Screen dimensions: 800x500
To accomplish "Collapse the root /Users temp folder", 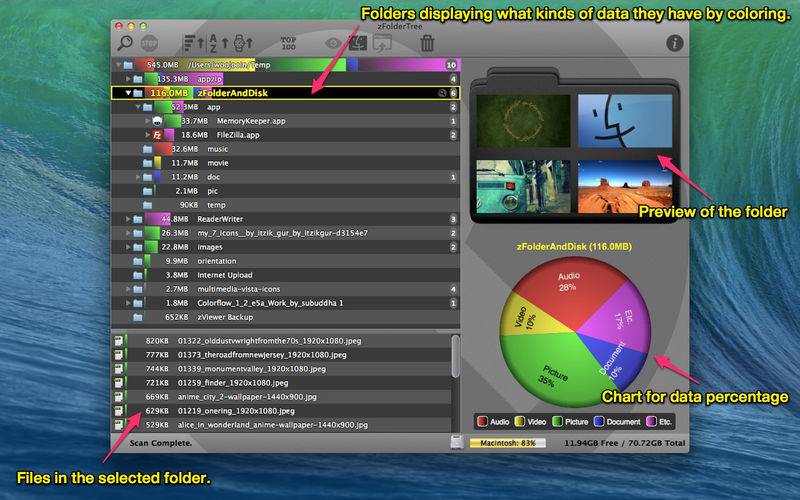I will pos(118,65).
